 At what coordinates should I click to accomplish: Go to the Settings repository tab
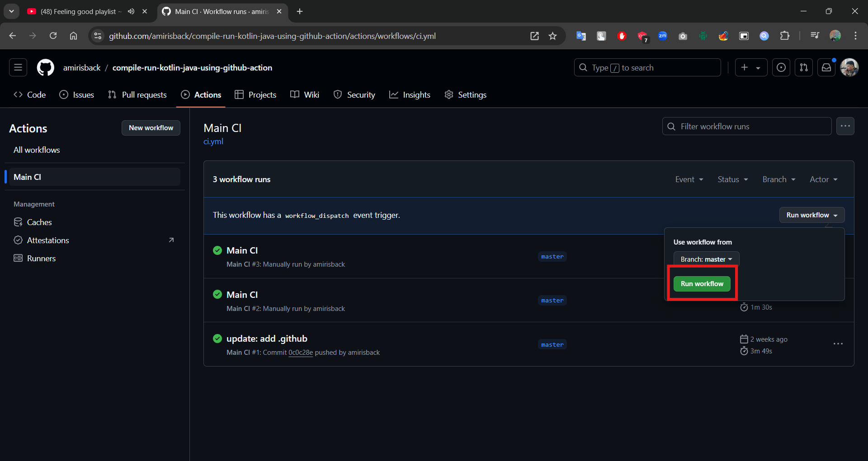click(x=466, y=95)
